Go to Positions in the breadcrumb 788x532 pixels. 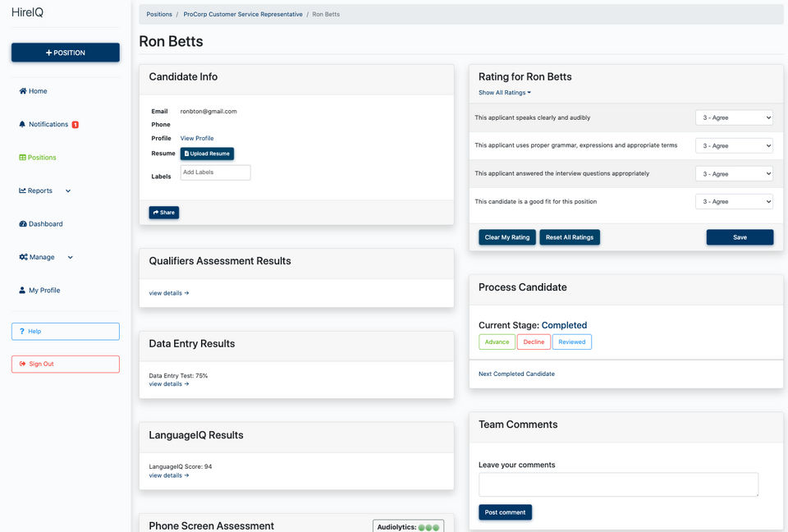[x=159, y=15]
